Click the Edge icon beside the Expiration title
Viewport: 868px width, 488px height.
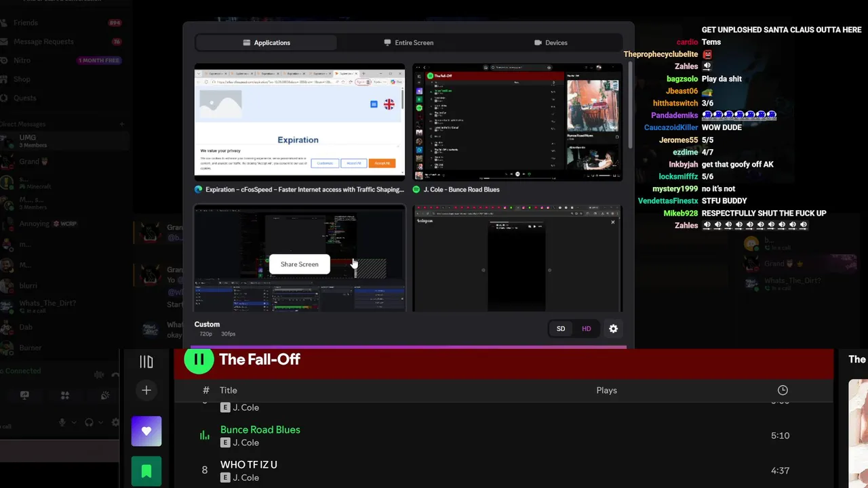[199, 190]
